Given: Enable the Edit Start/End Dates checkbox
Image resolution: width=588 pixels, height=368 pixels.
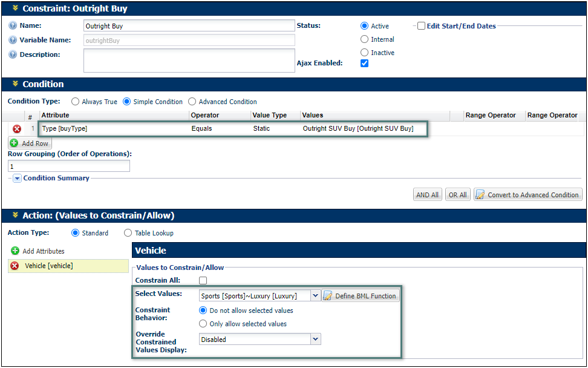Looking at the screenshot, I should (421, 26).
